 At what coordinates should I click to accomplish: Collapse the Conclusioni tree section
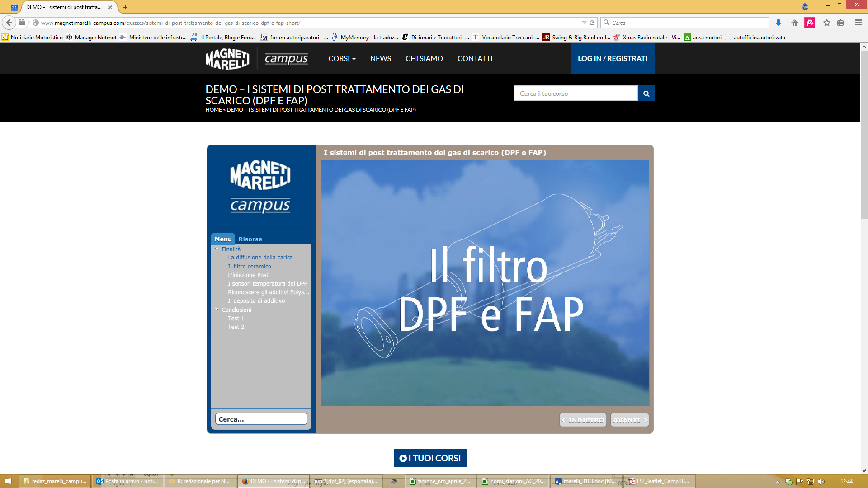217,310
